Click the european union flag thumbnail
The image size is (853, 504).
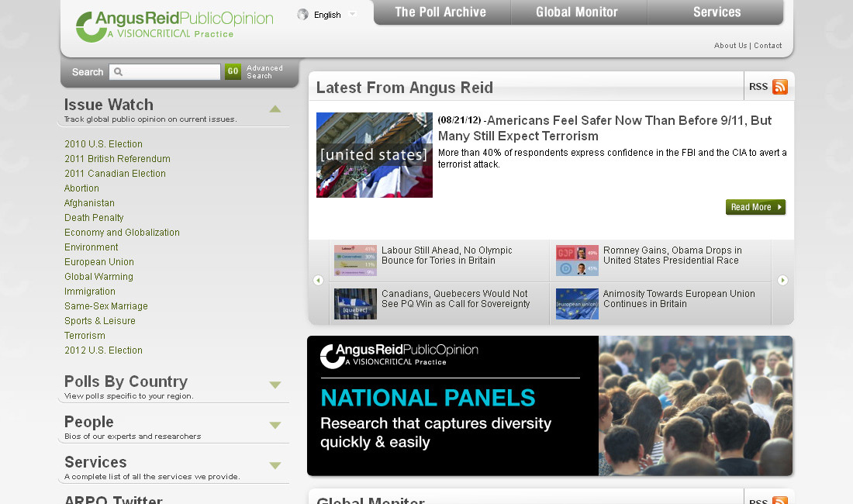pos(577,304)
